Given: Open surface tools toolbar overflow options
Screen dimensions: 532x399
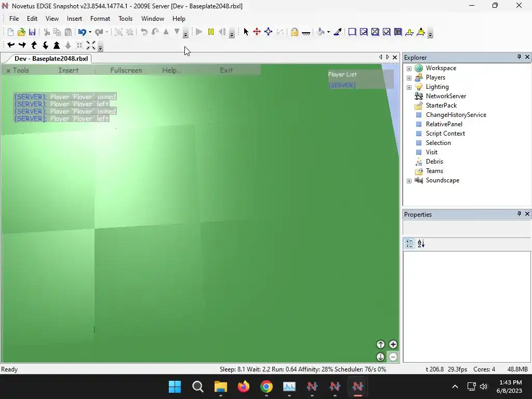Looking at the screenshot, I should point(430,33).
